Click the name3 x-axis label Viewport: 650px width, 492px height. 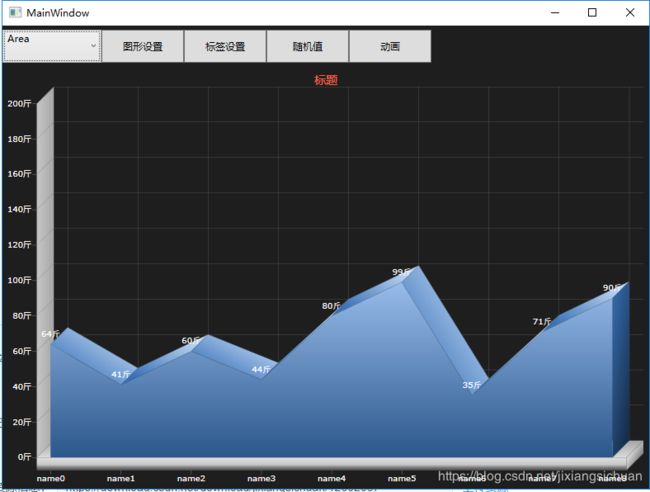point(261,478)
